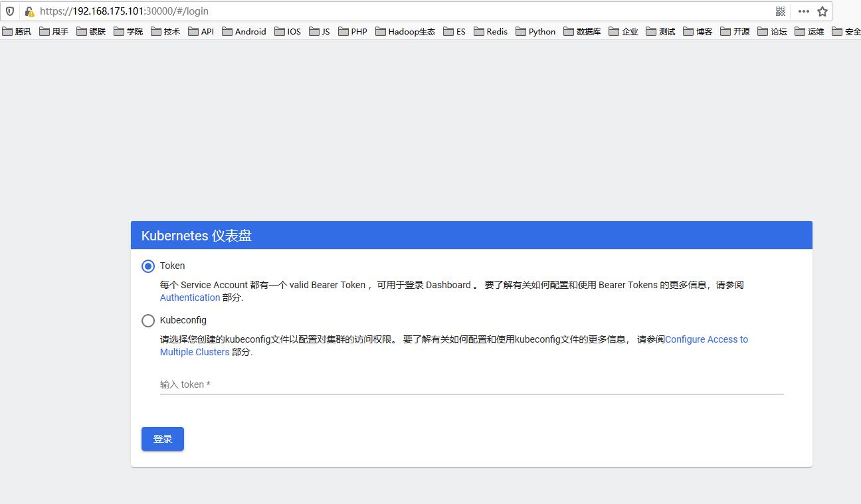Click the Kubernetes 仪表盘 header title

[x=197, y=236]
